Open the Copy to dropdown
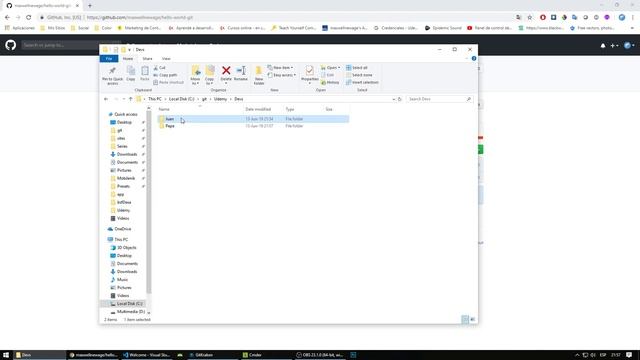This screenshot has width=640, height=360. 210,76
